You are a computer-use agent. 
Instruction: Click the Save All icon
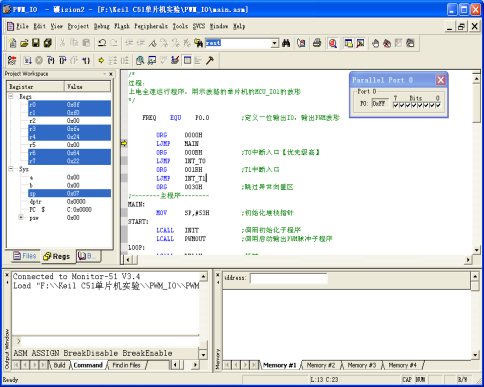48,43
